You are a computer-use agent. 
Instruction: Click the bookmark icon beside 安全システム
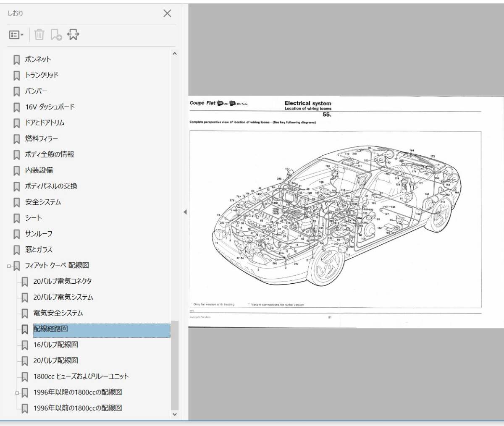pyautogui.click(x=17, y=202)
